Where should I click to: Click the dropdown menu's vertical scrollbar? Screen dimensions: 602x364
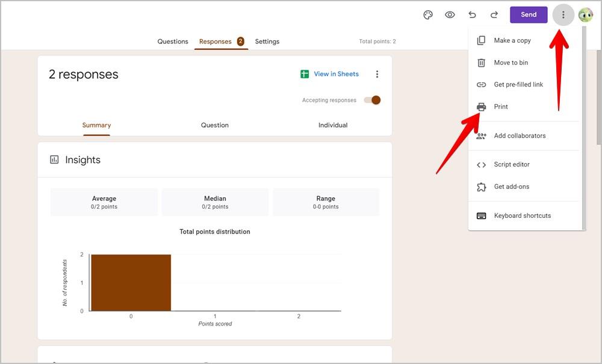[583, 129]
